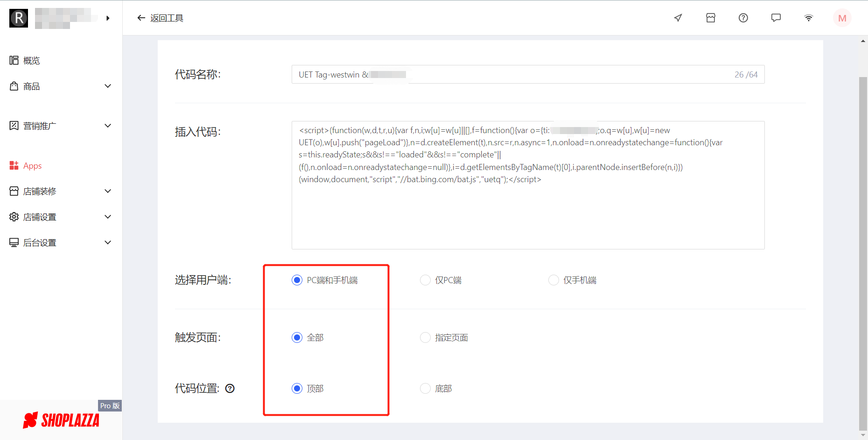This screenshot has width=868, height=440.
Task: Click the 代码名称 input field
Action: [528, 74]
